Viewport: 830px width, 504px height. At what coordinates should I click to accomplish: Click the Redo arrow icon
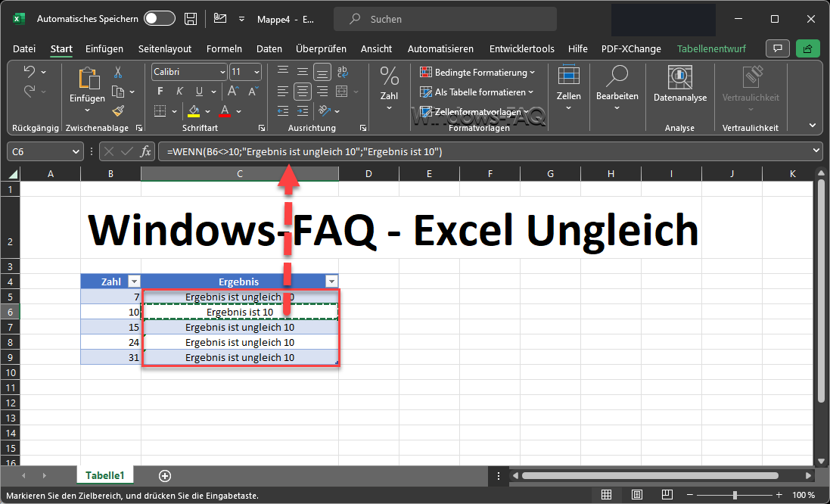tap(30, 91)
